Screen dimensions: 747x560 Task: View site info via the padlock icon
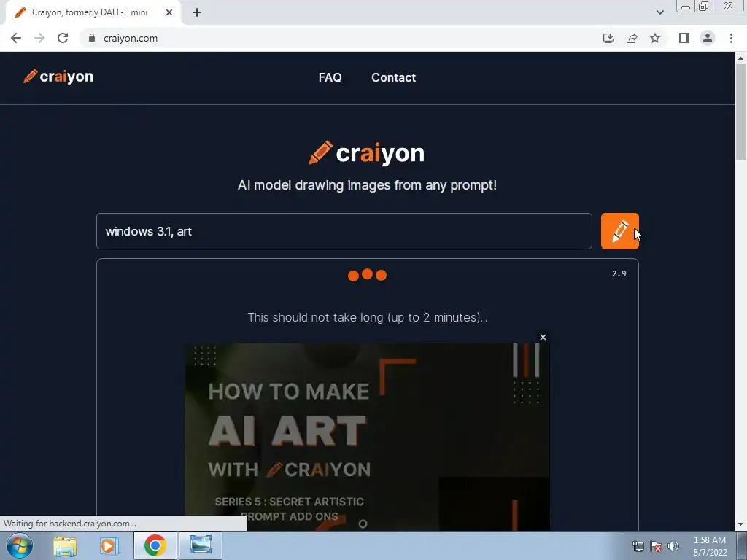[x=92, y=38]
